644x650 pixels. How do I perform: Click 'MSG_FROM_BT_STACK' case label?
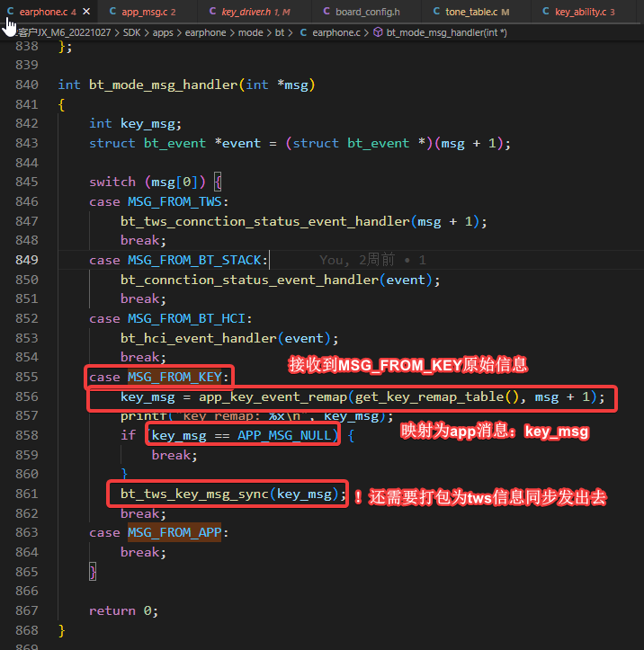pyautogui.click(x=194, y=260)
